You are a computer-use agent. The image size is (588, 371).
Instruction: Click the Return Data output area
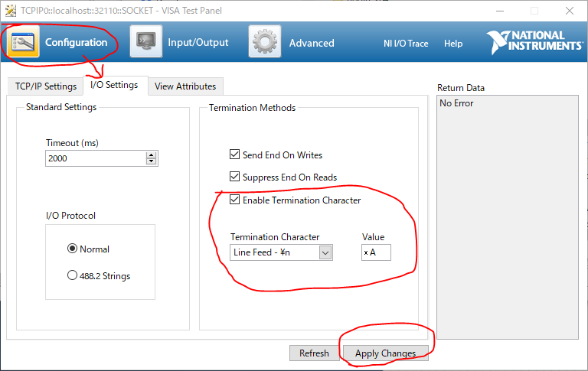pyautogui.click(x=508, y=217)
